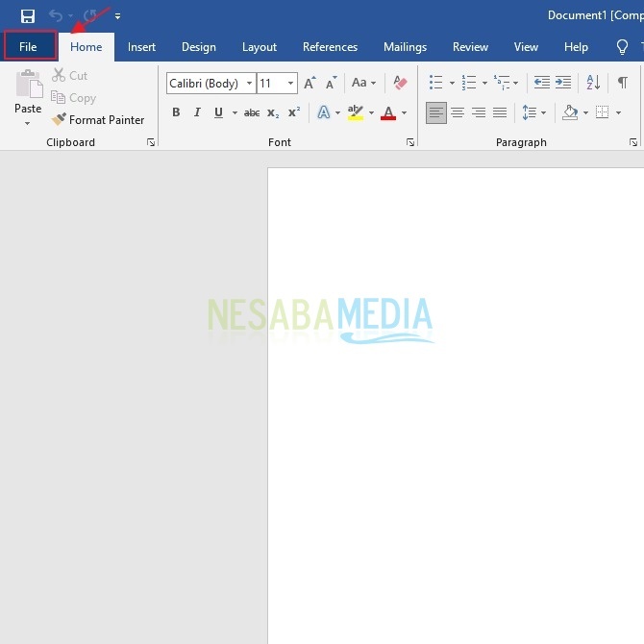The width and height of the screenshot is (644, 644).
Task: Expand underline style dropdown arrow
Action: pos(235,112)
